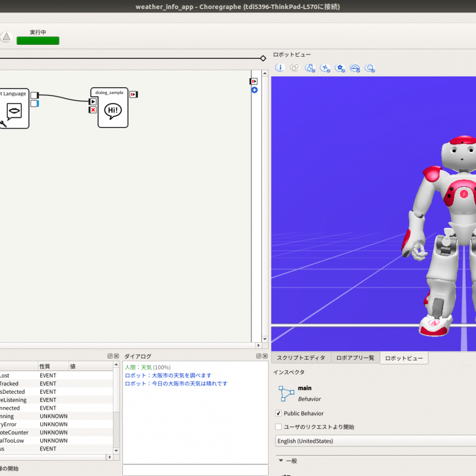Viewport: 476px width, 476px height.
Task: Click the robot info icon in Robot View
Action: (x=280, y=68)
